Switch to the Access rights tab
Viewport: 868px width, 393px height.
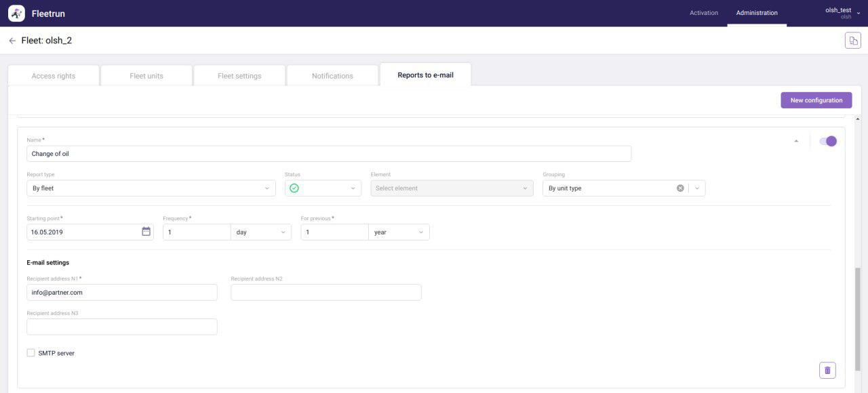pyautogui.click(x=53, y=75)
